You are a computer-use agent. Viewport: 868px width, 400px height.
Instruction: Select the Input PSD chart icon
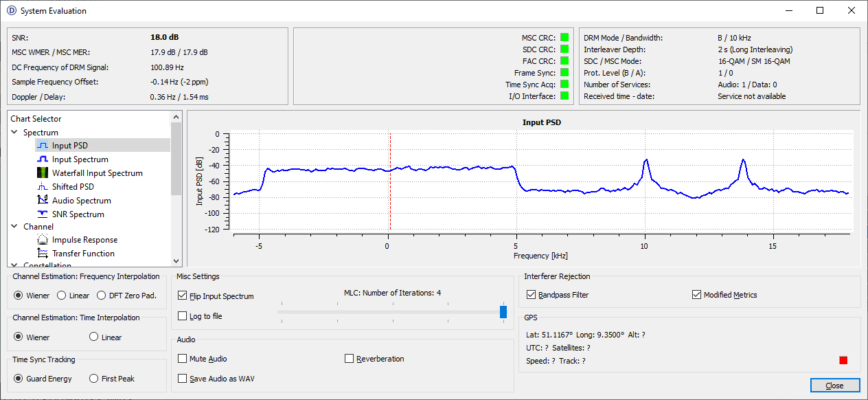43,146
